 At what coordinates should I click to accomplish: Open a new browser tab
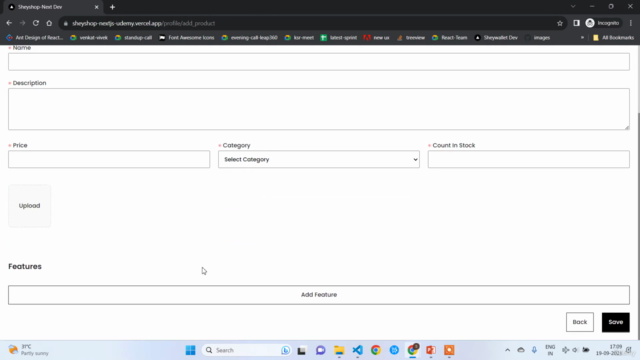point(112,7)
